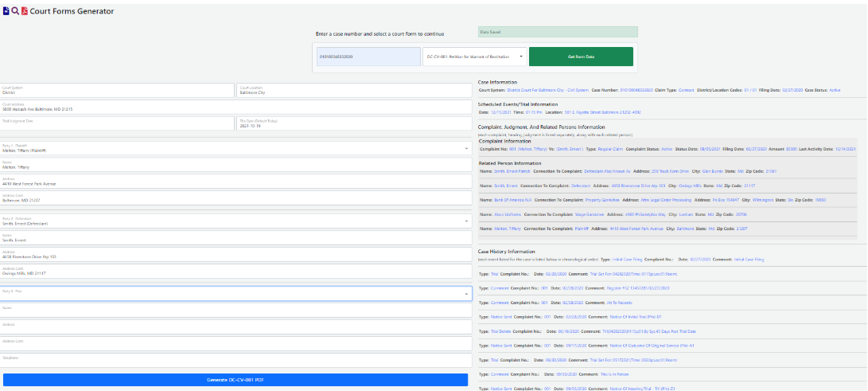Click the Data Saved status banner
Viewport: 868px width, 391px height.
558,32
